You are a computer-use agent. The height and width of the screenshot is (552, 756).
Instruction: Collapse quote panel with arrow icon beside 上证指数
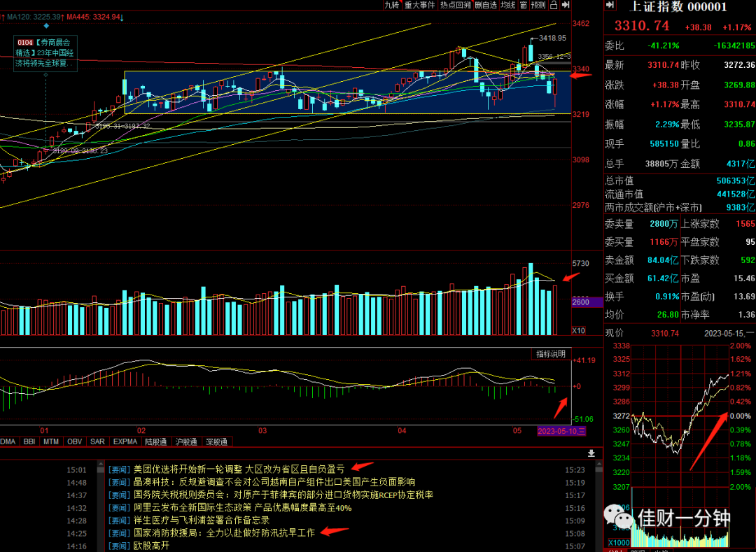(610, 5)
